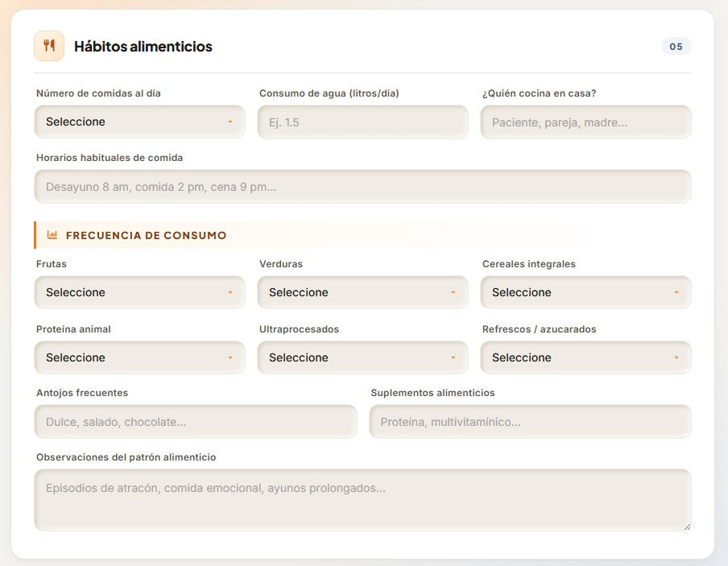Expand the Cereales integrales dropdown
The image size is (728, 566).
click(x=586, y=292)
